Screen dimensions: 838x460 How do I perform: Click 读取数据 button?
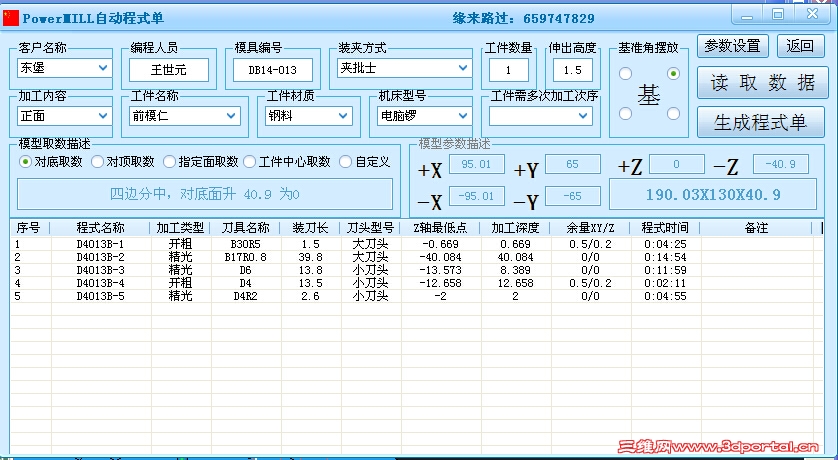(x=763, y=83)
